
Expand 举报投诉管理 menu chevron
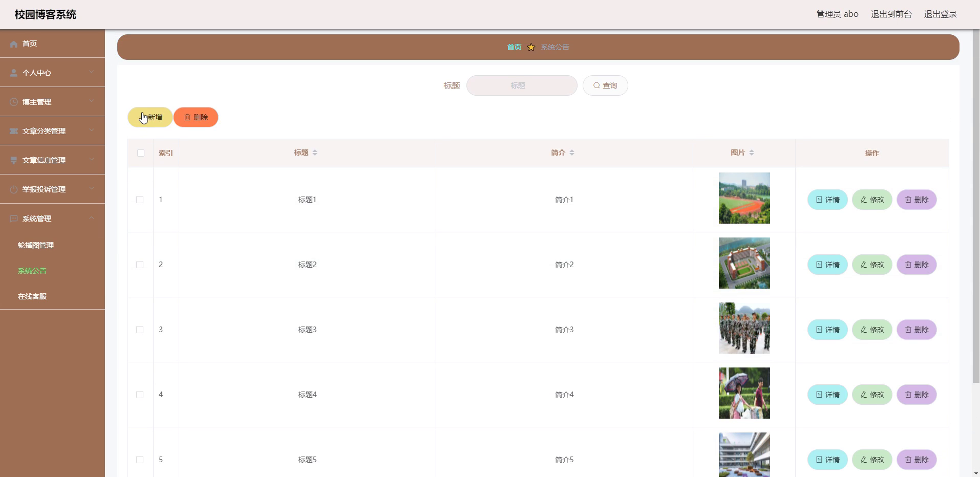click(x=91, y=189)
